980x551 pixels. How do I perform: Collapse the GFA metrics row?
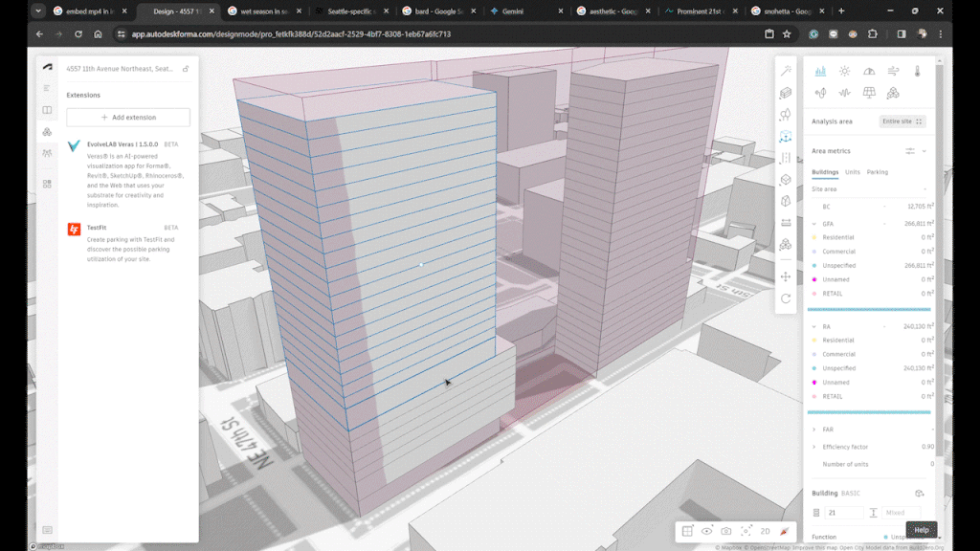(x=815, y=223)
